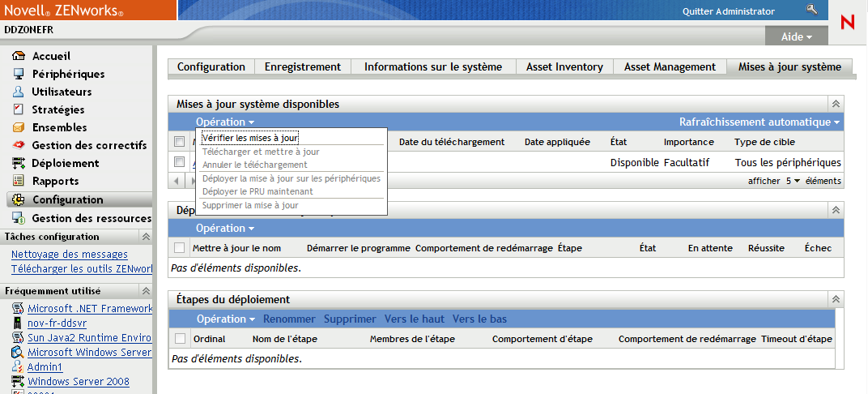Open Opération dropdown in Étapes du déploiement
This screenshot has height=394, width=868.
pos(226,319)
